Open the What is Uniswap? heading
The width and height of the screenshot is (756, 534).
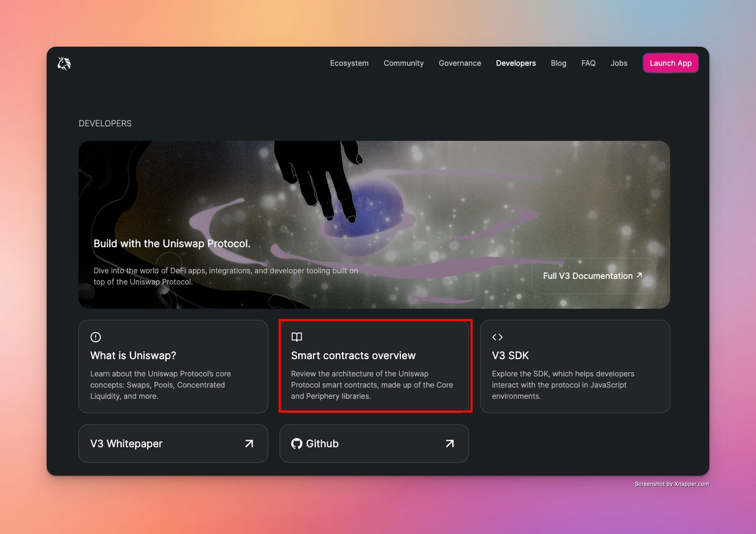133,356
